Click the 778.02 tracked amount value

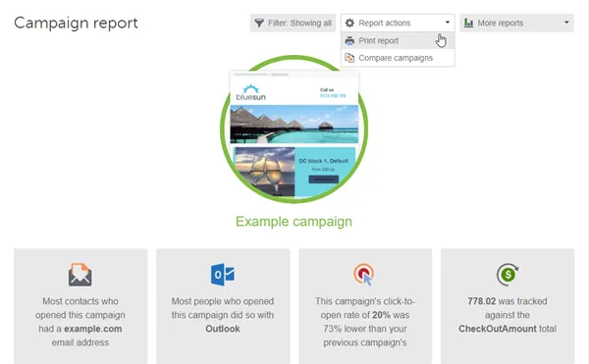[x=482, y=301]
